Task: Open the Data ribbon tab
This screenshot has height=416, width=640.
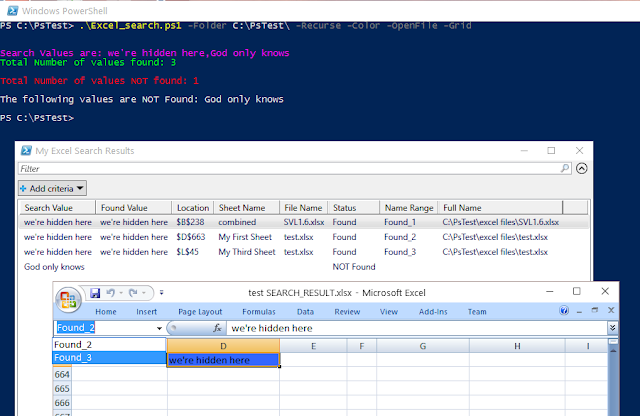Action: point(305,311)
